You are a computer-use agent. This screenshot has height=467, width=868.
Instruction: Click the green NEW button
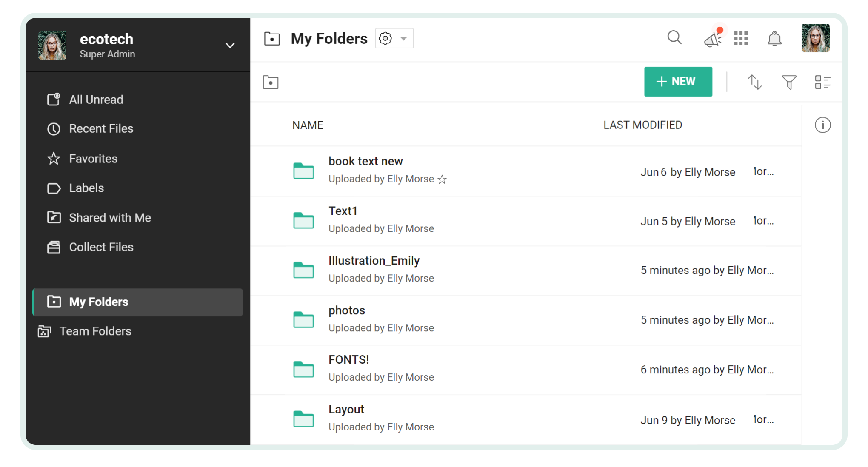(x=678, y=82)
